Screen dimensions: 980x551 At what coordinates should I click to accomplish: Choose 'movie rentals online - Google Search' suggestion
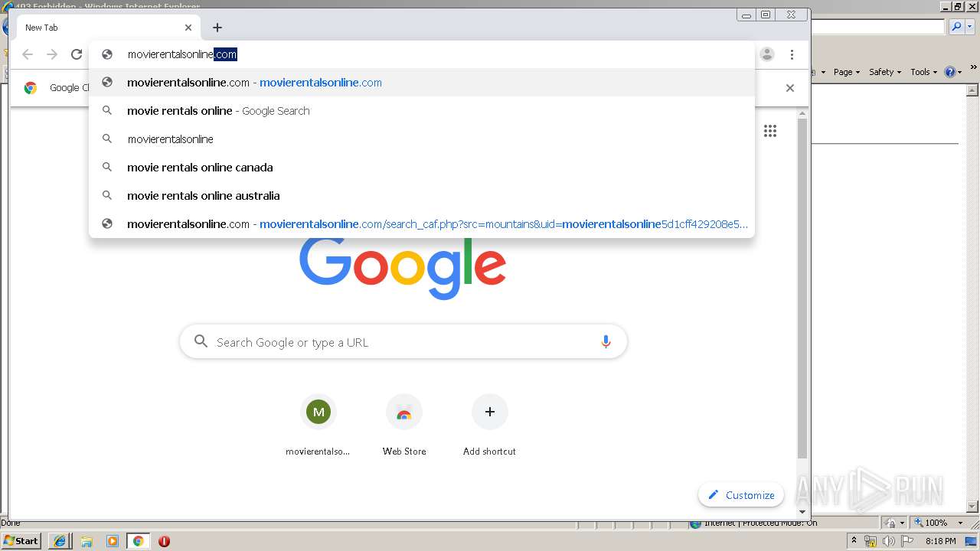(422, 111)
